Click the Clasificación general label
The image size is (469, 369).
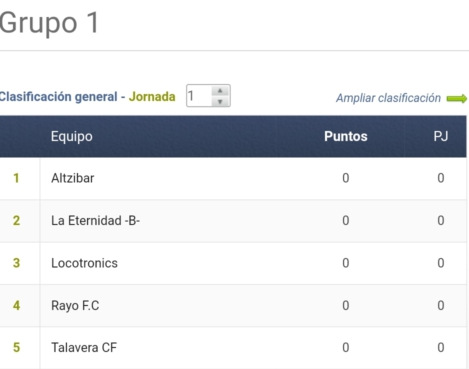tap(59, 97)
